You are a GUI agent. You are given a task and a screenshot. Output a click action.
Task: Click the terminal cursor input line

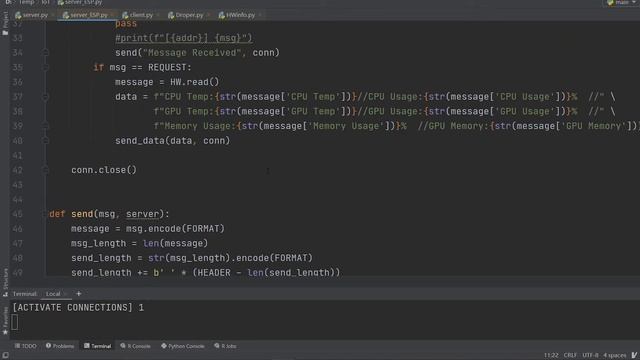15,322
